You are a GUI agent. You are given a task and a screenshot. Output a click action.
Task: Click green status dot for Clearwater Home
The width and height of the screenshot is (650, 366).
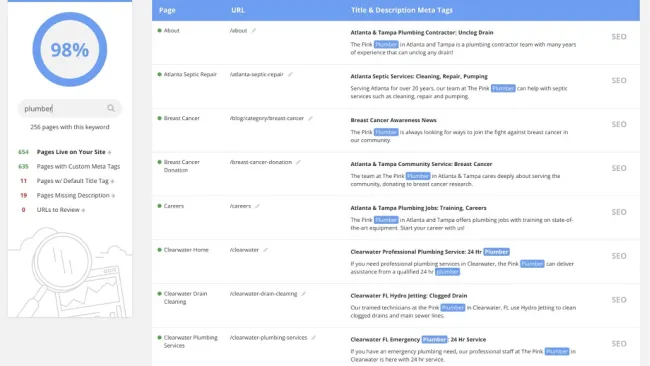160,250
